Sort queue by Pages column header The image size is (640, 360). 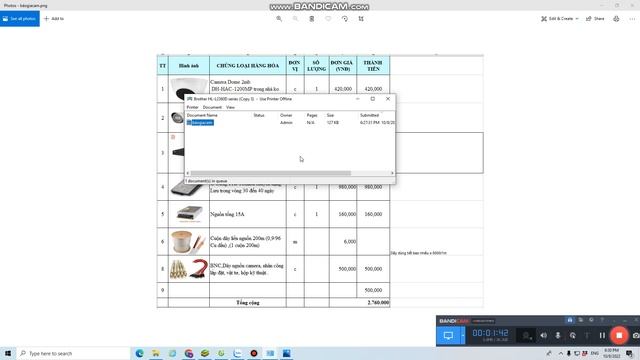(x=312, y=116)
